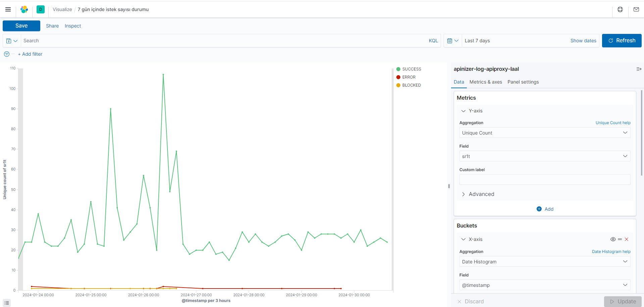This screenshot has height=307, width=644.
Task: Switch to the Metrics & axes tab
Action: (486, 82)
